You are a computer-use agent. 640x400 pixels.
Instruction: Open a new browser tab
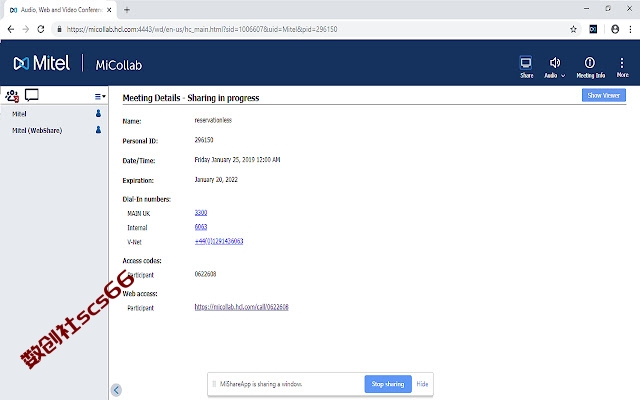[x=127, y=10]
